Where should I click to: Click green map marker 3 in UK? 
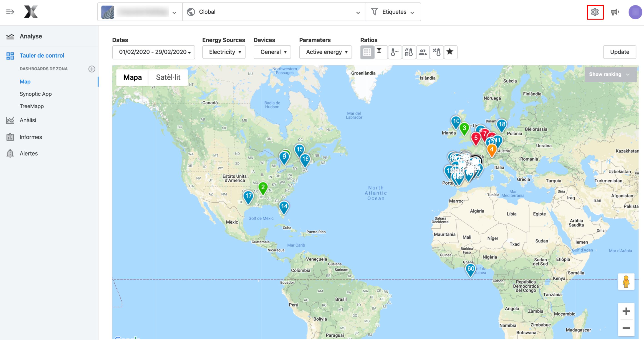[464, 129]
